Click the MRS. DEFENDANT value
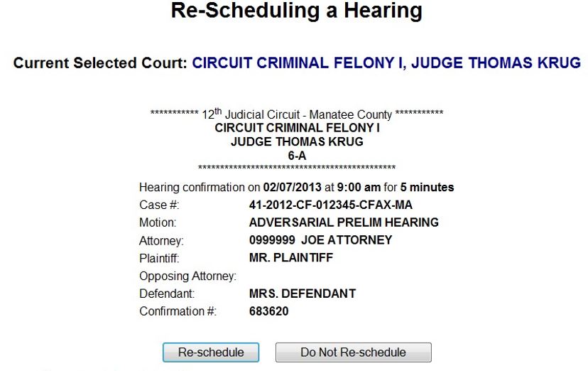 [302, 294]
